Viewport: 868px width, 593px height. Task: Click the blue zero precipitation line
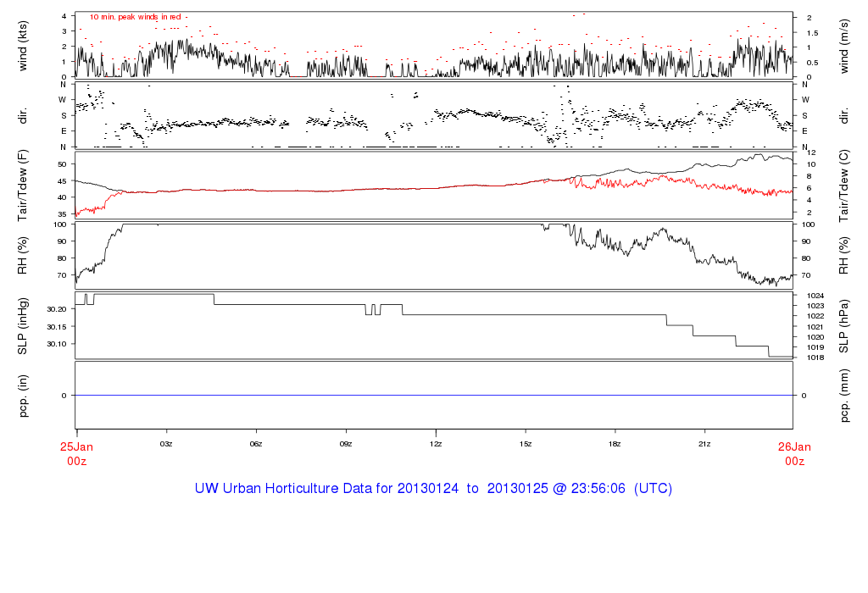coord(434,396)
